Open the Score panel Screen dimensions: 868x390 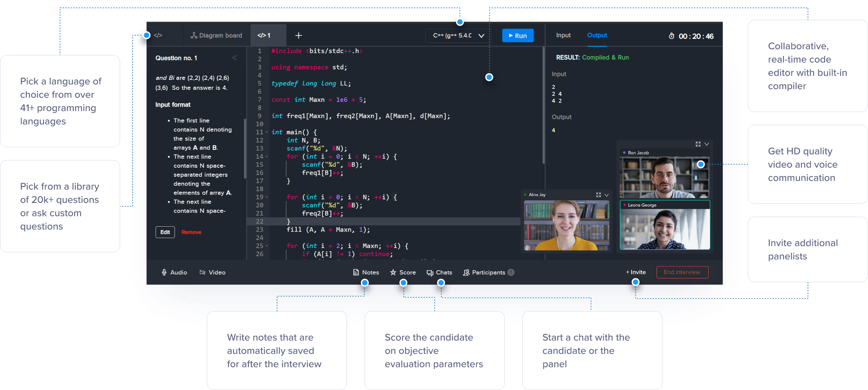pos(403,272)
